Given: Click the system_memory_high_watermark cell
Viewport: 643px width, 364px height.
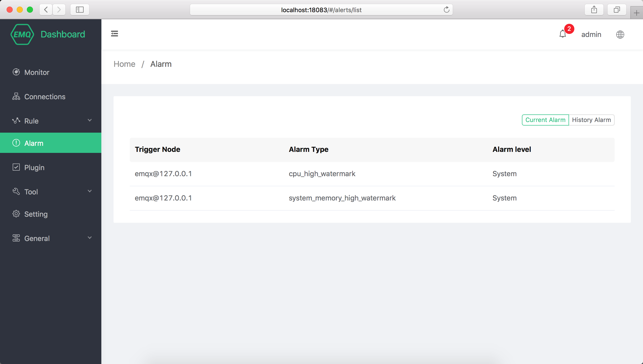Looking at the screenshot, I should coord(342,198).
